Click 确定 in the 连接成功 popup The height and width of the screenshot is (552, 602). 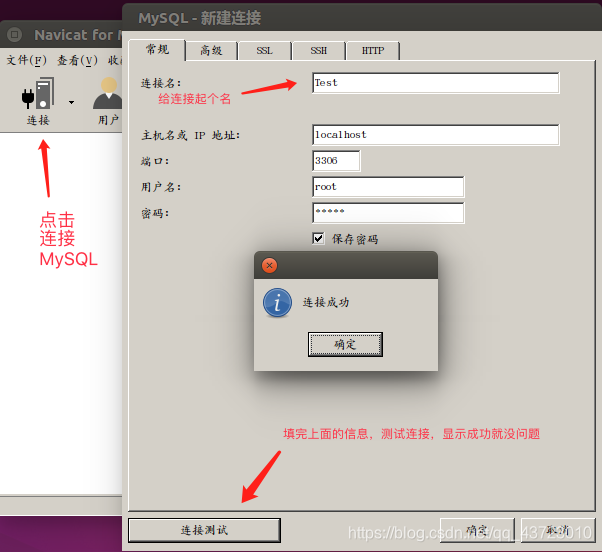[x=345, y=344]
